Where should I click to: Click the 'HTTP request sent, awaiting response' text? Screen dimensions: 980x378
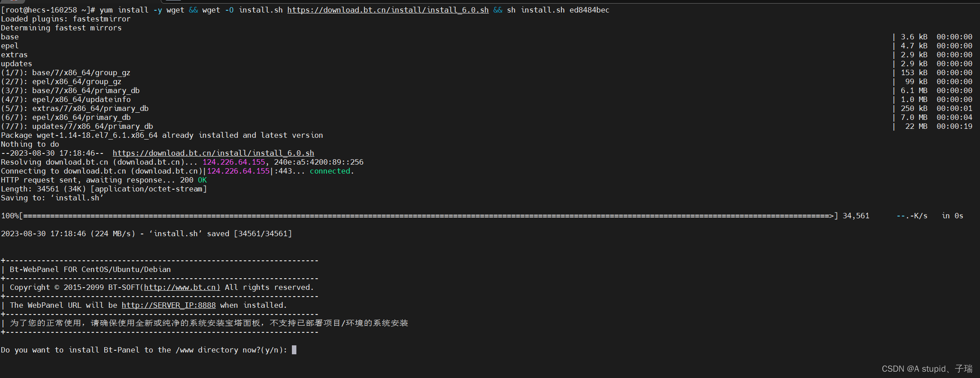tap(88, 180)
